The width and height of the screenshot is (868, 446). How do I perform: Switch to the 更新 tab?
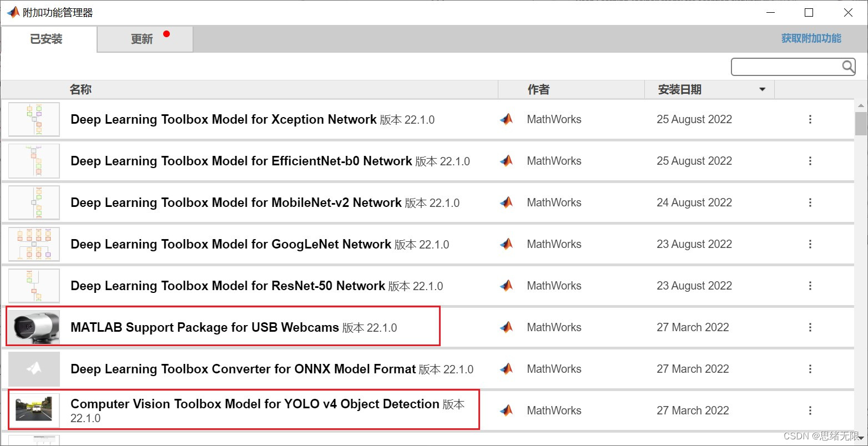click(x=145, y=39)
